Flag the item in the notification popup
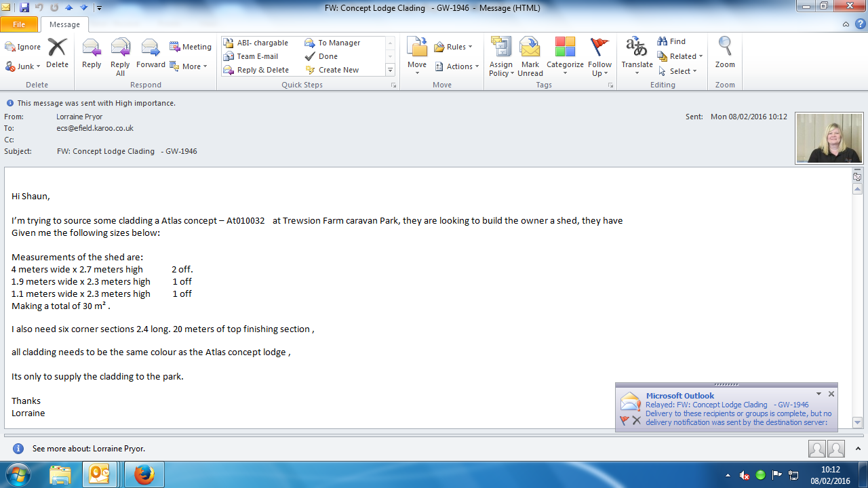The image size is (868, 488). point(625,420)
